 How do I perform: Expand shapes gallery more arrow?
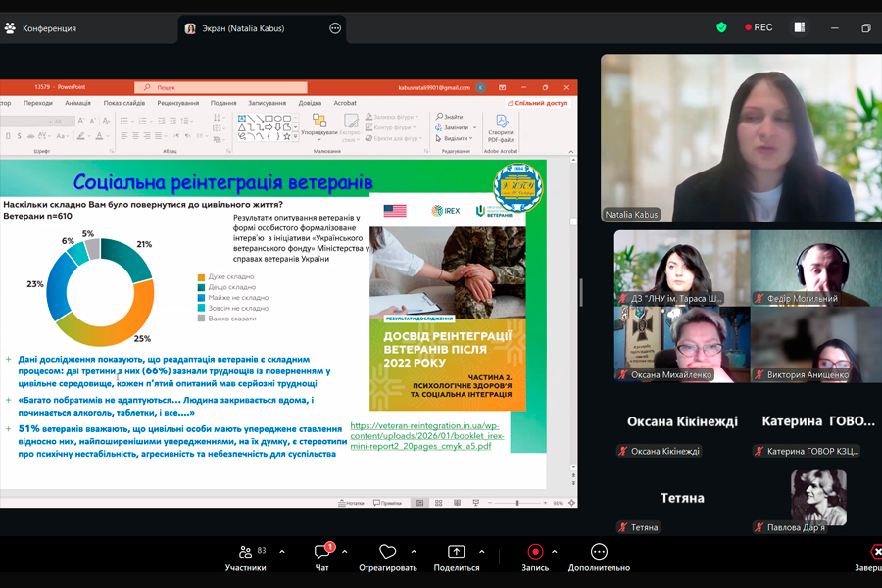[x=295, y=137]
